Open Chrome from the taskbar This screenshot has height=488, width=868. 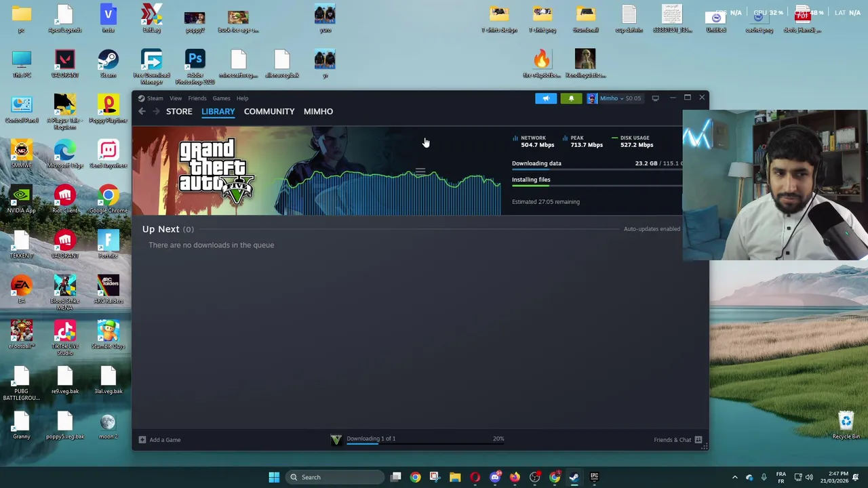point(415,477)
